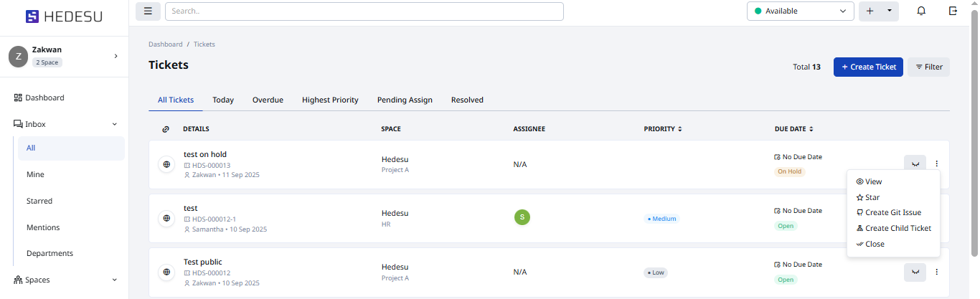Open the Available status dropdown

[800, 11]
